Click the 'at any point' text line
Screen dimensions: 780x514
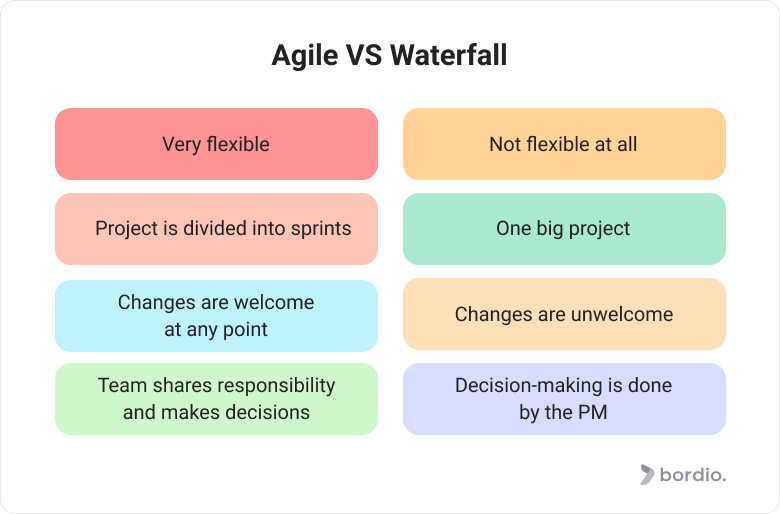216,330
